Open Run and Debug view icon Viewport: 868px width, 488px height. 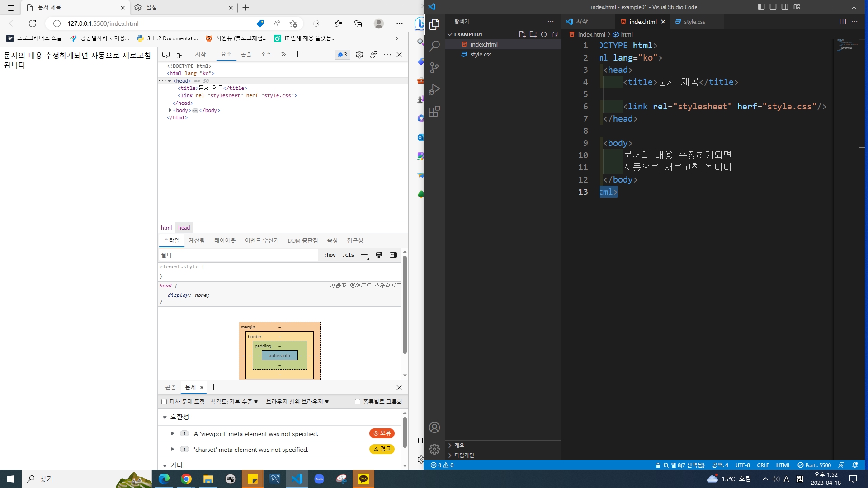point(434,89)
